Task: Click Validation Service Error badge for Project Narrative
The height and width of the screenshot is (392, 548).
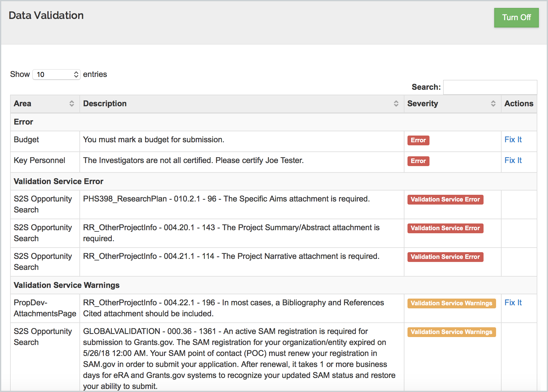Action: pos(445,257)
